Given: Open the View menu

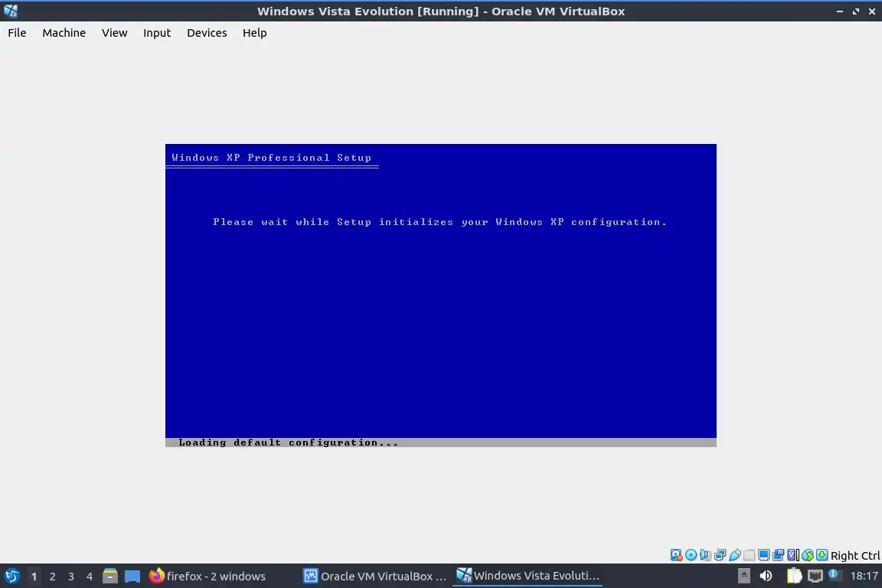Looking at the screenshot, I should point(114,33).
